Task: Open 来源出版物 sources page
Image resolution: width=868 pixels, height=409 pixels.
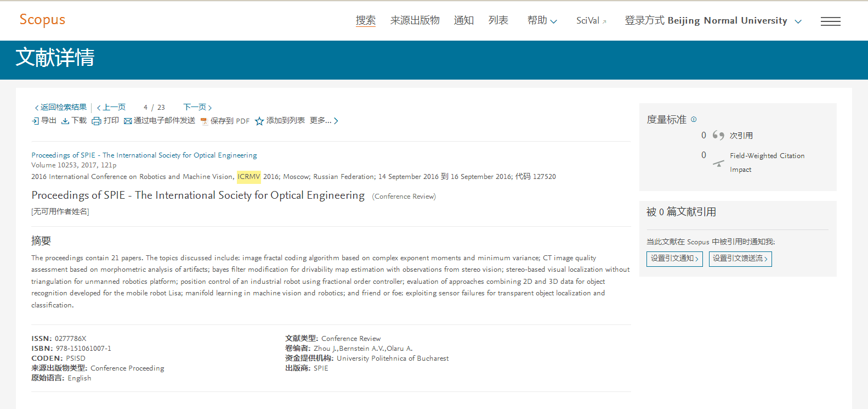Action: pos(415,20)
